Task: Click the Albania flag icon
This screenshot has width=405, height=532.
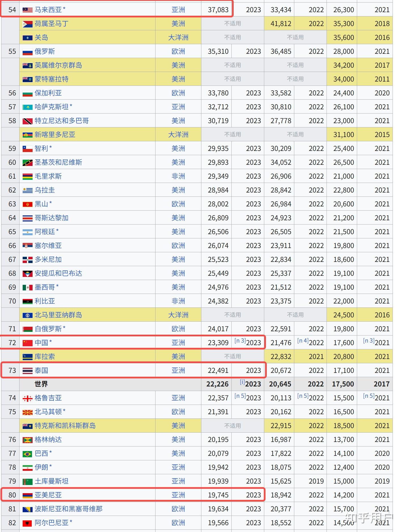Action: [x=27, y=523]
